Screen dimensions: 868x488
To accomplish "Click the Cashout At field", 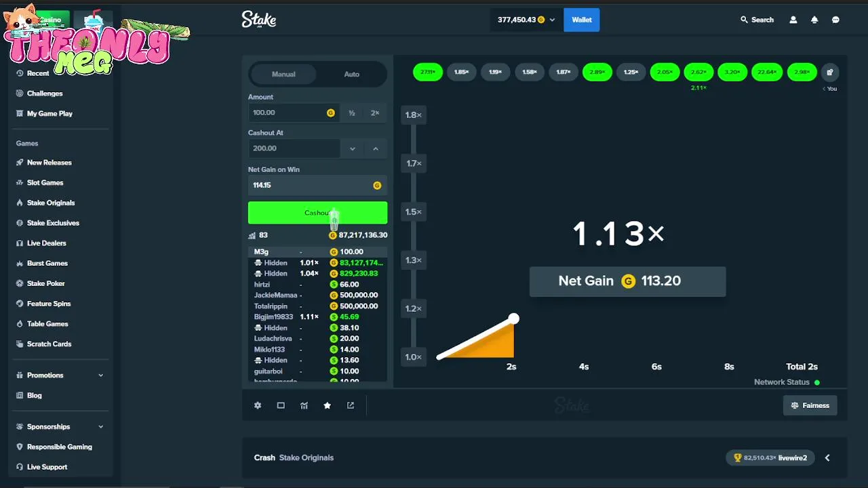I will [294, 148].
